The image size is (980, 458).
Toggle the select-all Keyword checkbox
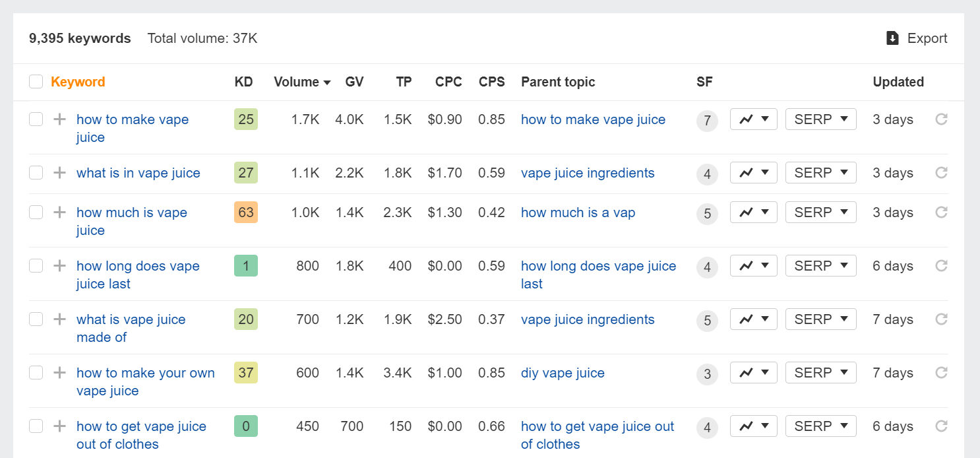pyautogui.click(x=36, y=82)
